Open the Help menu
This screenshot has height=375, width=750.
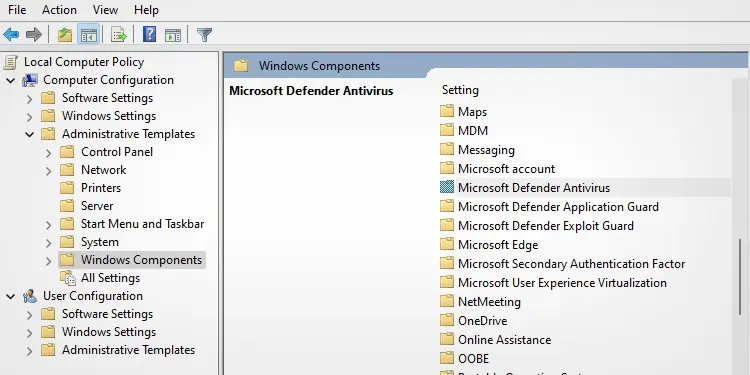146,10
